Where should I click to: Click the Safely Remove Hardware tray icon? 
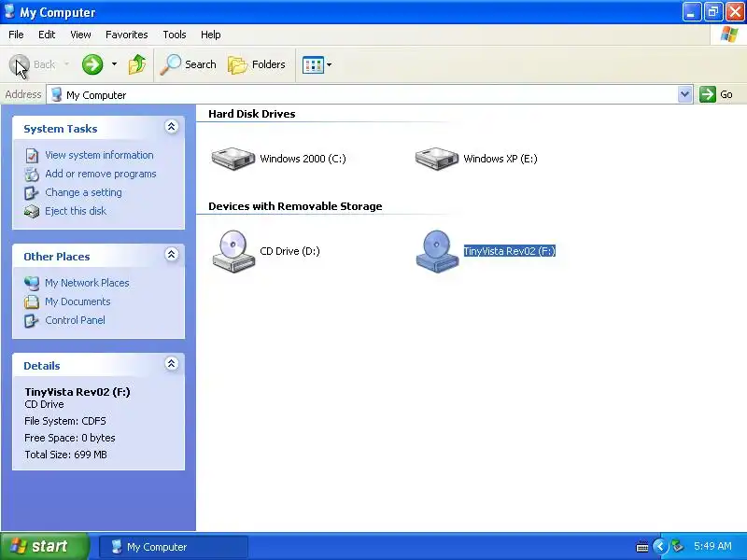678,546
